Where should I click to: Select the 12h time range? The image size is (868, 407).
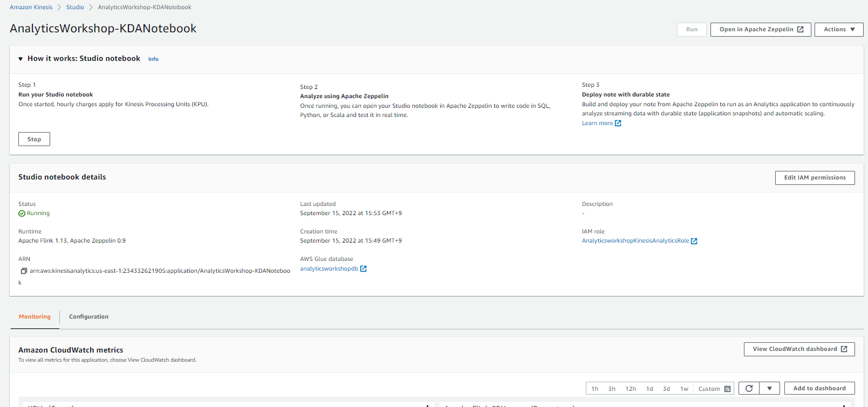tap(631, 389)
